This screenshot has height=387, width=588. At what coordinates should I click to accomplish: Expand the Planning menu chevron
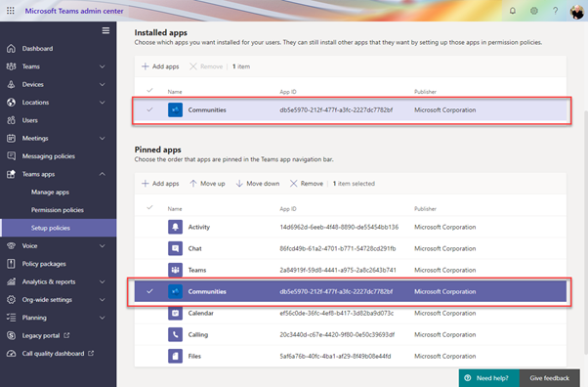click(102, 318)
